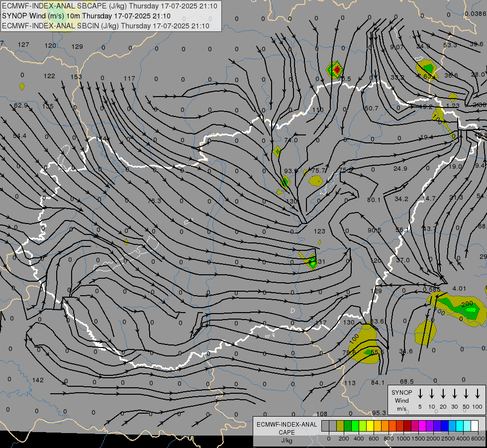Click the map value 123
This screenshot has width=487, height=448.
319,231
